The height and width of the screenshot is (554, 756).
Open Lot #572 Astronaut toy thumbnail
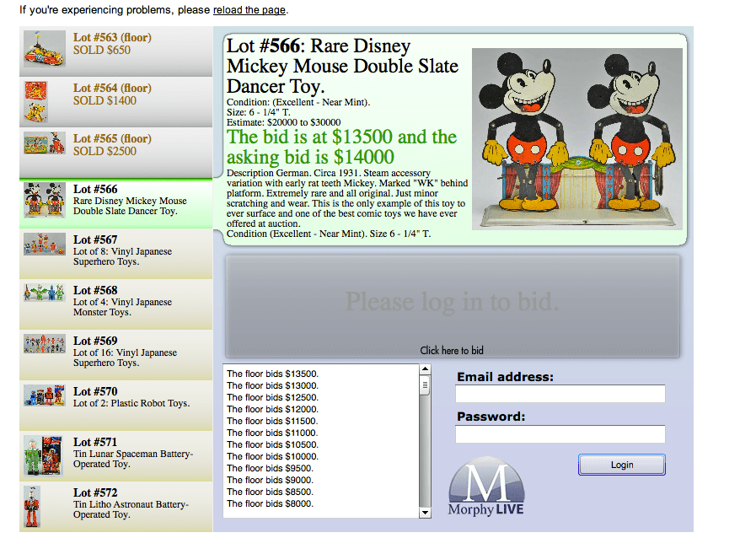(x=32, y=507)
